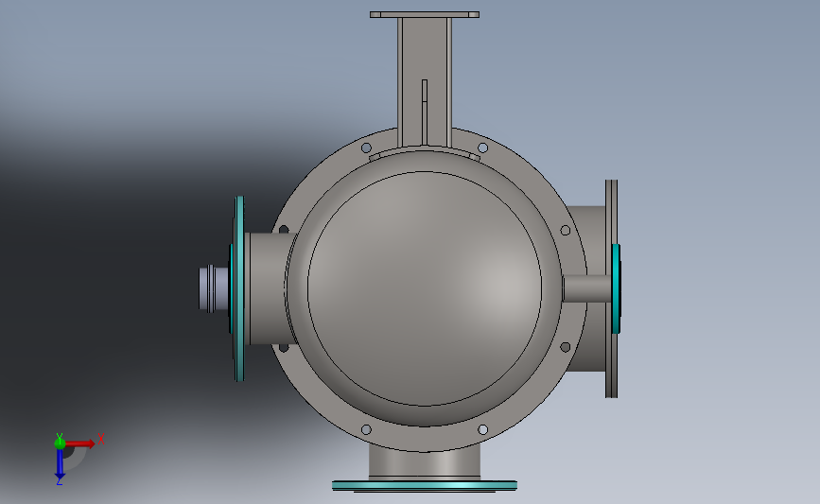Select the spherical dome cover face
Screen dimensions: 820x504
424,288
